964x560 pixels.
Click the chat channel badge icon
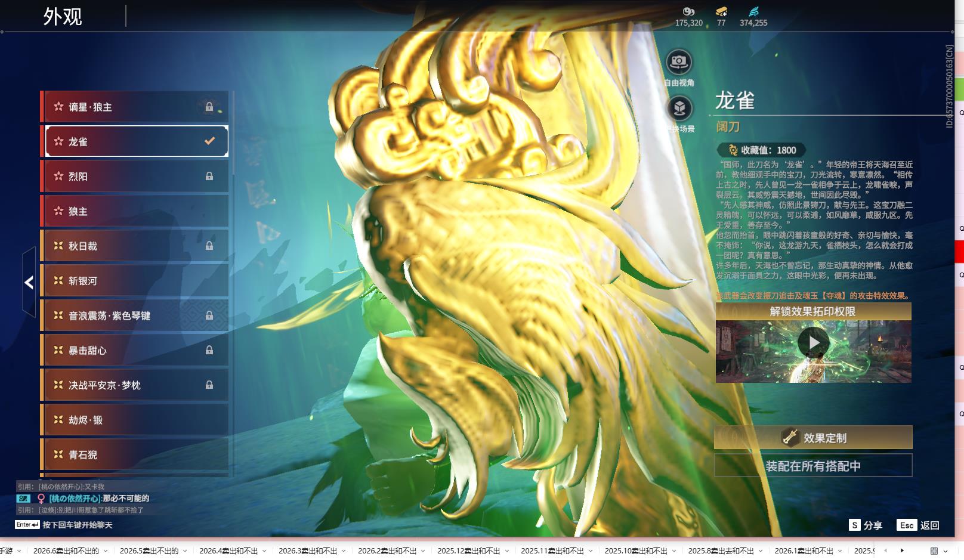23,498
